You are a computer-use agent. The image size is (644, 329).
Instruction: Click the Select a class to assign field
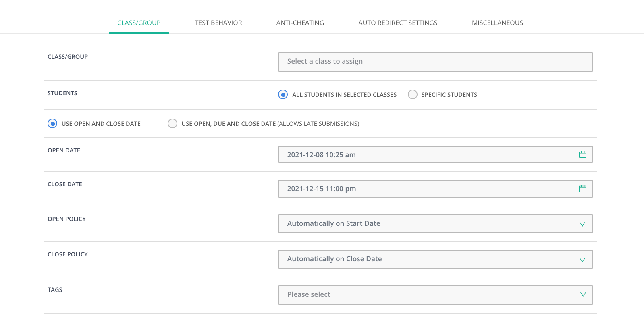tap(435, 62)
